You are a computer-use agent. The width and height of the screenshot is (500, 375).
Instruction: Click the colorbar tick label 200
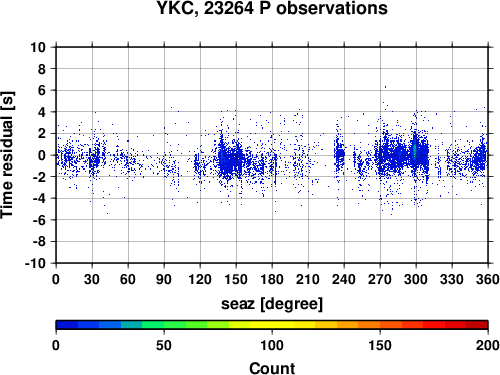pyautogui.click(x=488, y=345)
